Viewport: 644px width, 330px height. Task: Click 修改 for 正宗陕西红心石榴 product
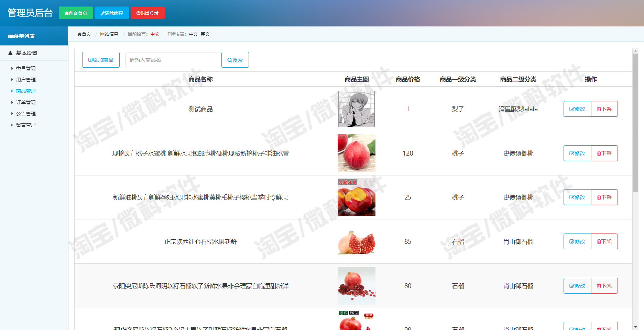coord(577,241)
